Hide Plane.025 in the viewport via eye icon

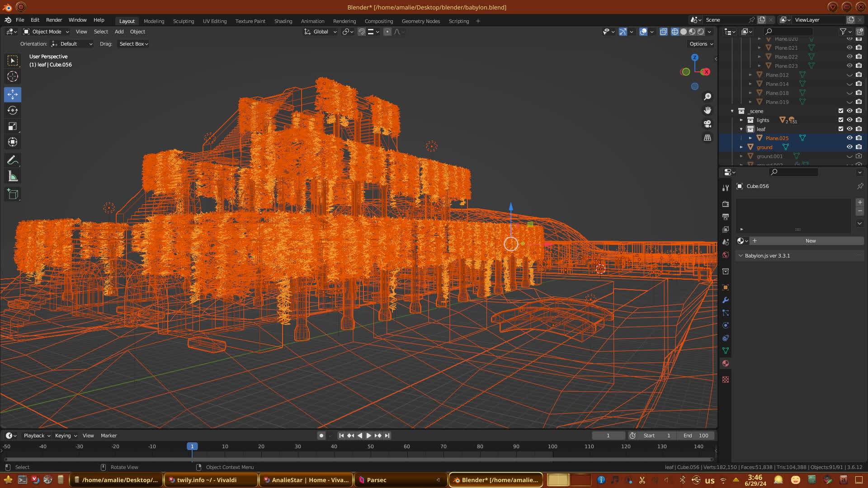pos(849,138)
